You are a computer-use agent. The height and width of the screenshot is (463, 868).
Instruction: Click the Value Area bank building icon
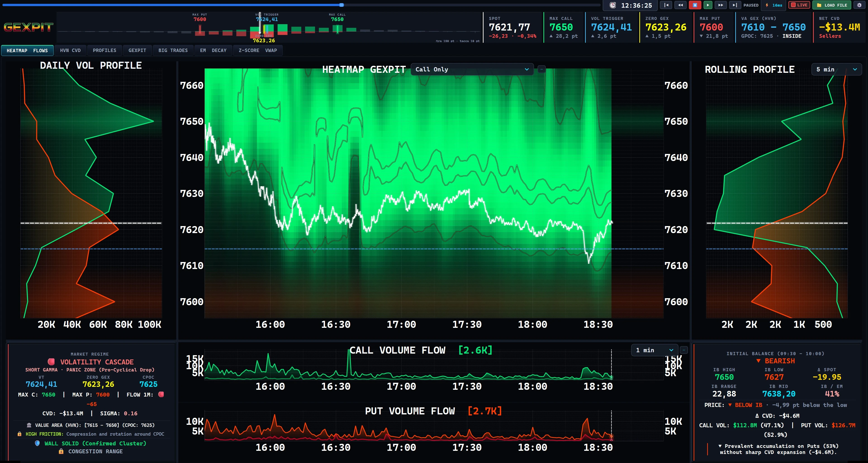(x=29, y=425)
